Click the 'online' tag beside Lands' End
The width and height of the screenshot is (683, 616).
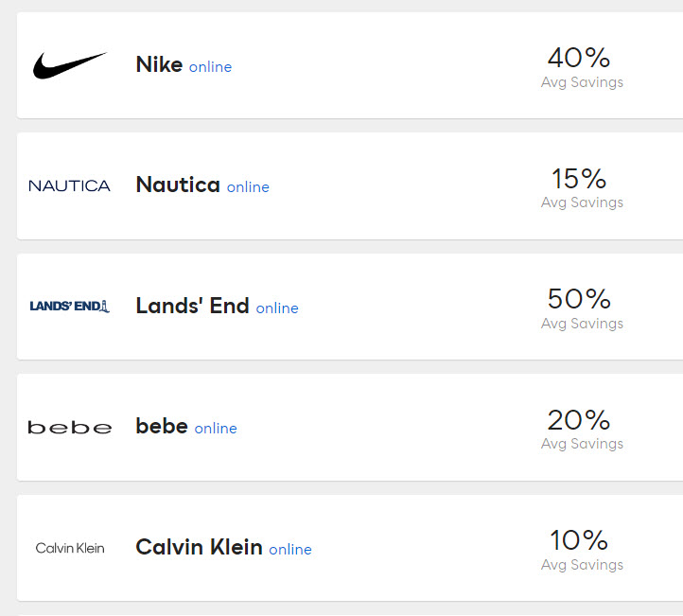(x=277, y=308)
